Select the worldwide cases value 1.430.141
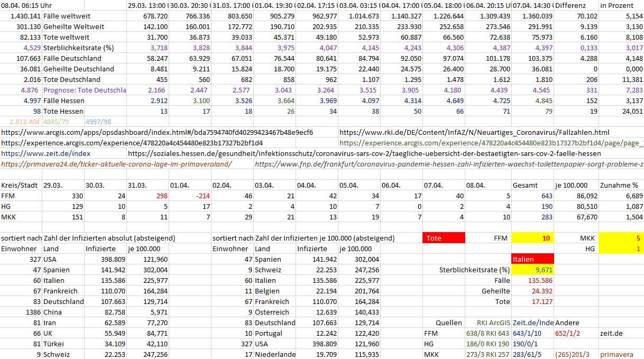This screenshot has width=644, height=359. point(26,16)
